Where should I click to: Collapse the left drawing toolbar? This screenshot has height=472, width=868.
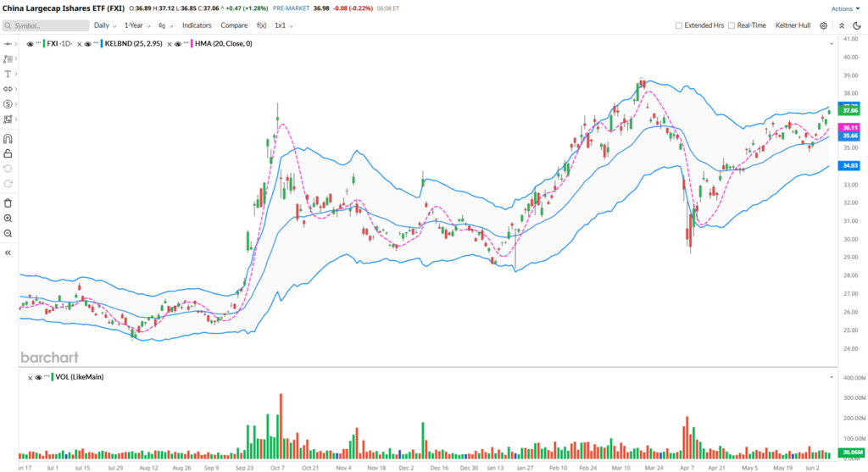(x=8, y=252)
